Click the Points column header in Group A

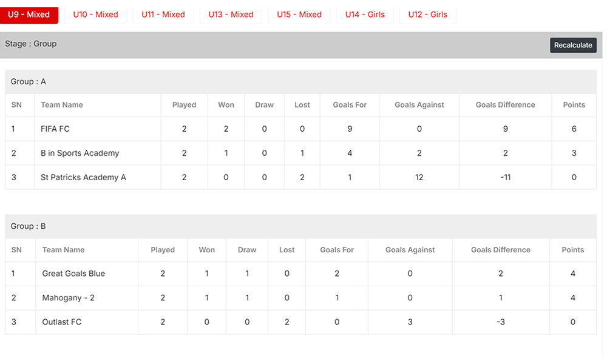[x=574, y=105]
